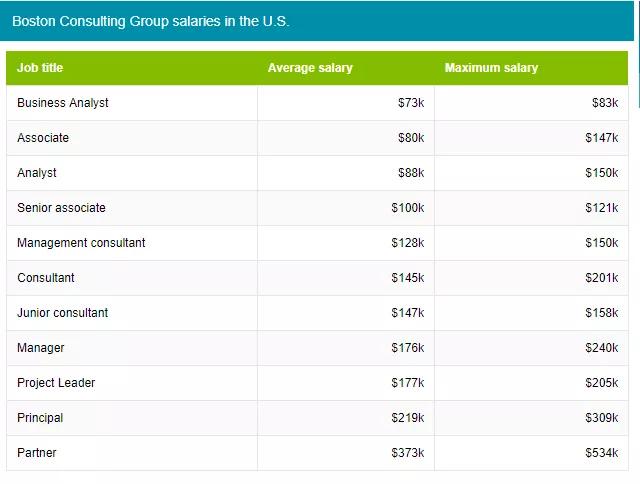Click the Principal maximum salary $309k

tap(602, 418)
